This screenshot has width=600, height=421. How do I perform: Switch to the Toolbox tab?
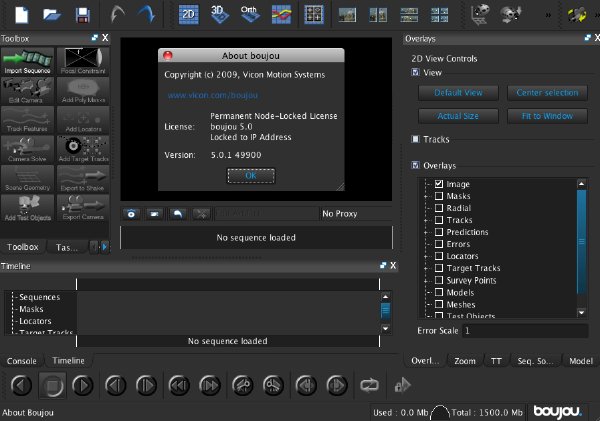click(23, 247)
